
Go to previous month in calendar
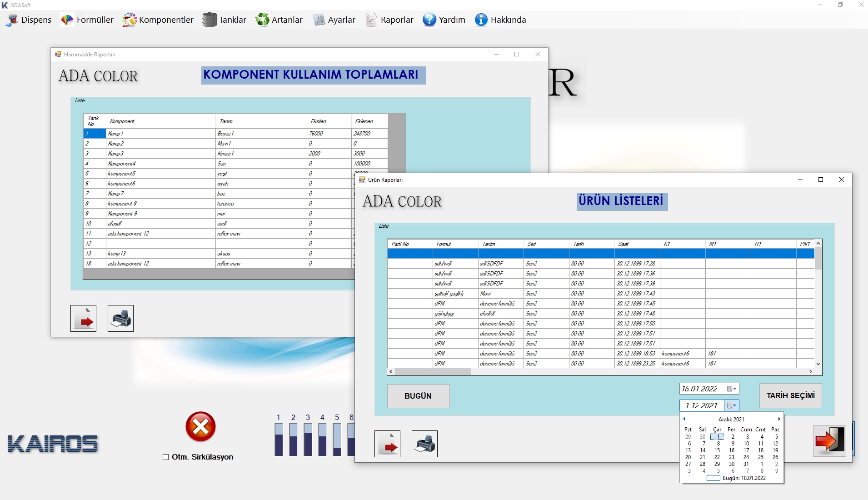point(684,419)
